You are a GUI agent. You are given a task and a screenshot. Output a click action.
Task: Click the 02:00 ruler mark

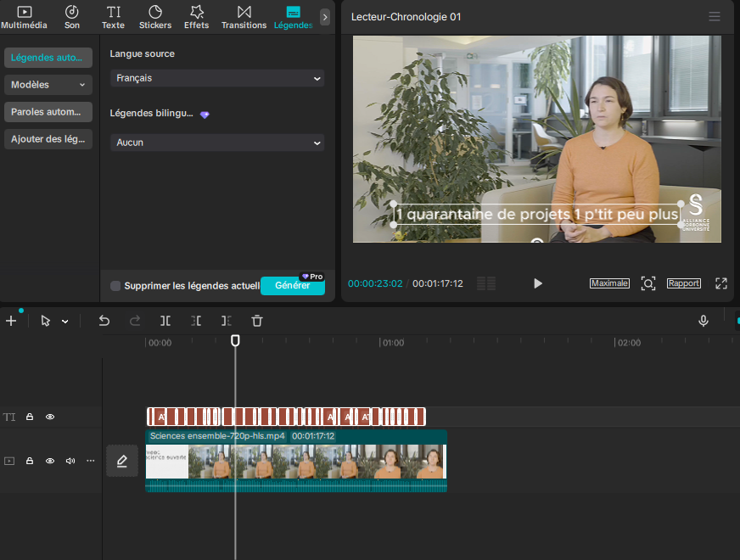pyautogui.click(x=629, y=343)
